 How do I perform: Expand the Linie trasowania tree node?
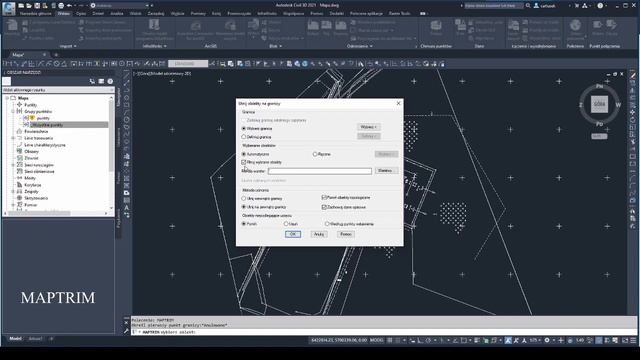point(13,138)
